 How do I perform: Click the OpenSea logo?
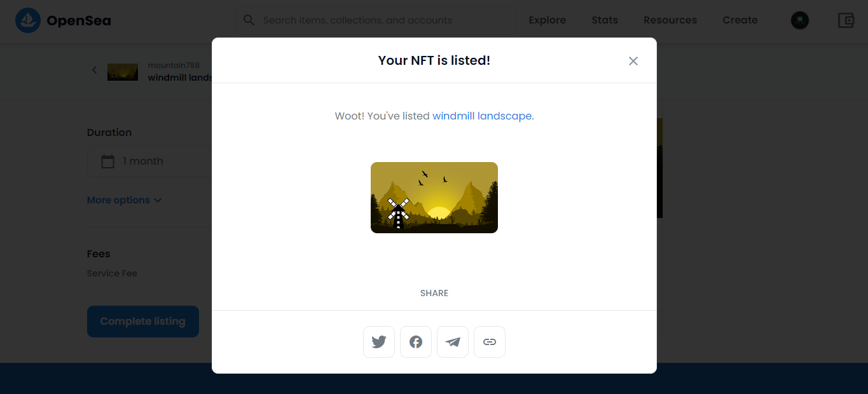63,20
